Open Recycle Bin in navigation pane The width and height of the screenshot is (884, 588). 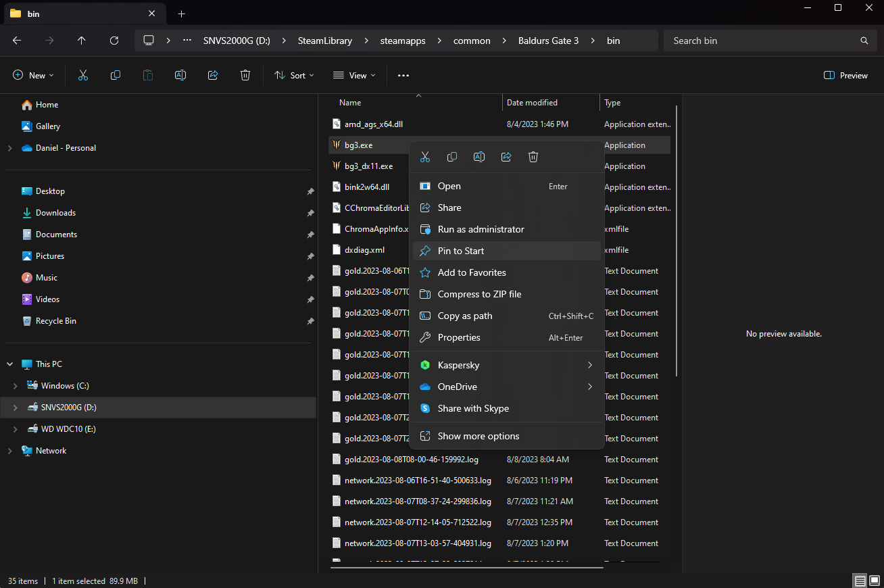click(55, 321)
